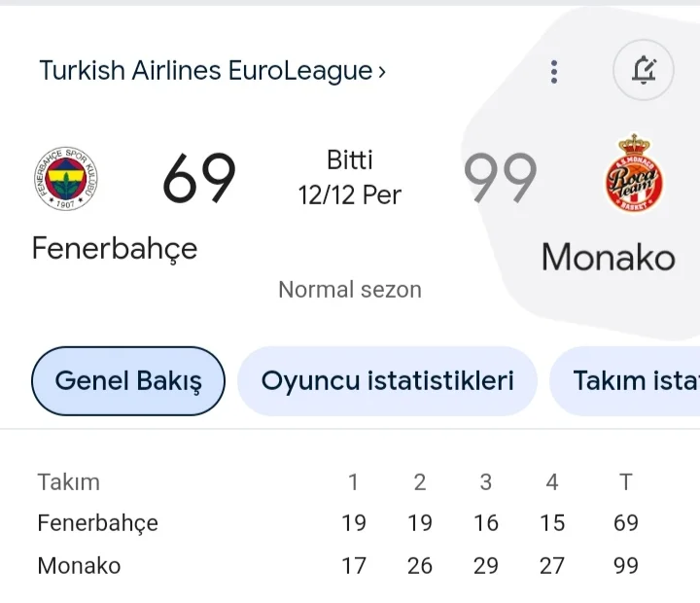700x603 pixels.
Task: Click the Monako row in quarter table
Action: [x=79, y=566]
